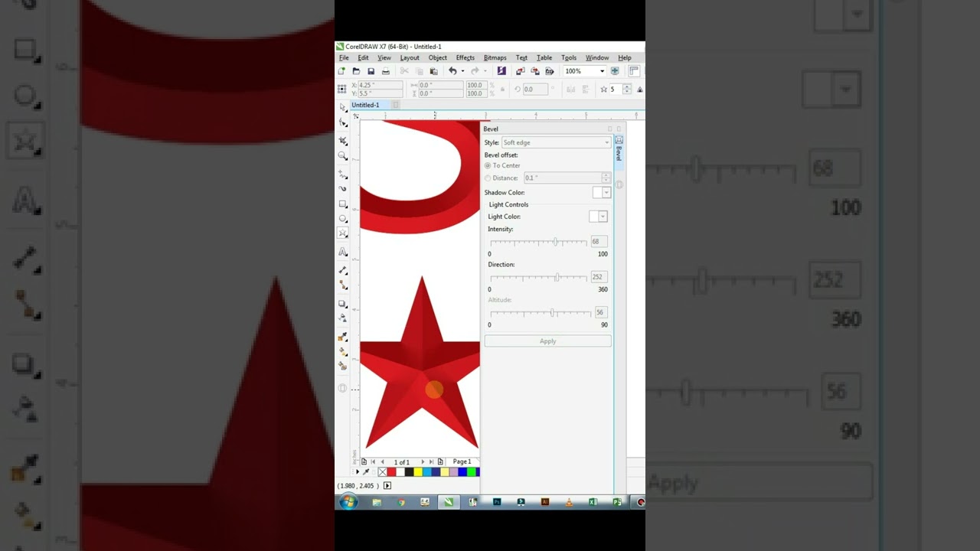The image size is (980, 551).
Task: Open Photoshop from the taskbar
Action: [x=497, y=502]
